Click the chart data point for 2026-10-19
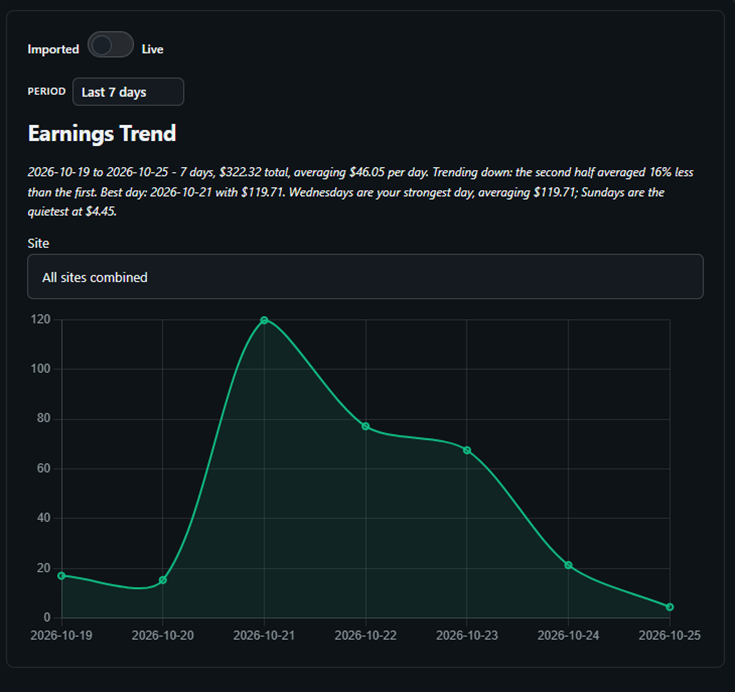 pyautogui.click(x=61, y=575)
